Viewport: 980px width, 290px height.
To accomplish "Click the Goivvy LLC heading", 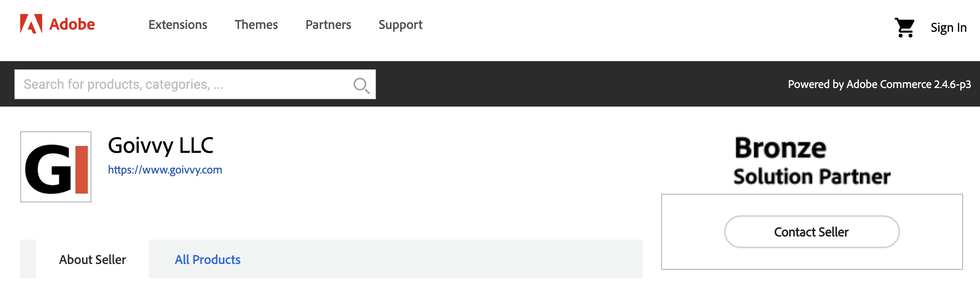I will coord(160,145).
